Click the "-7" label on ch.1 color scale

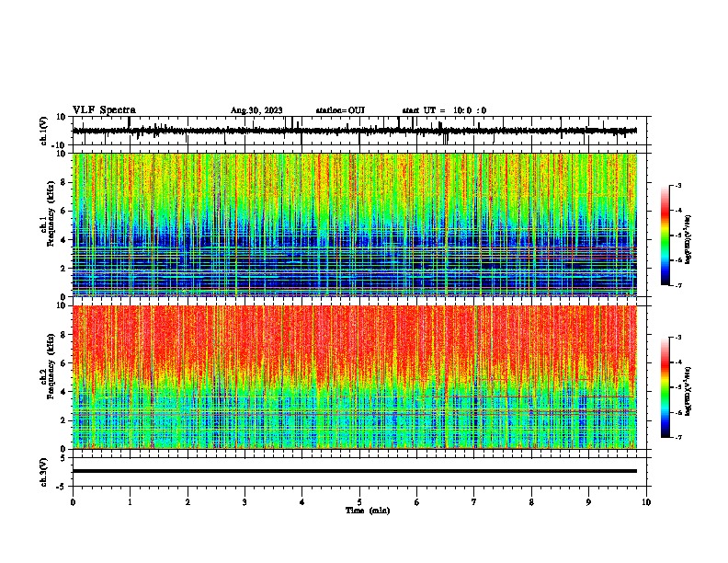[x=678, y=285]
